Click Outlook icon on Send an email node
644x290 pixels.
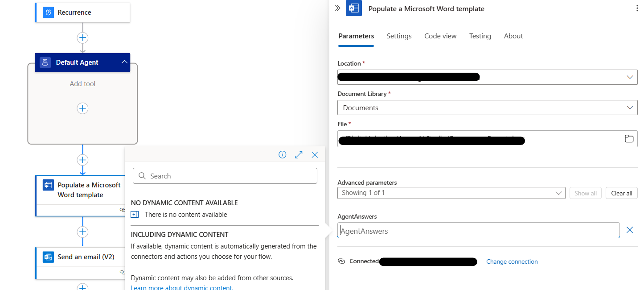point(48,257)
